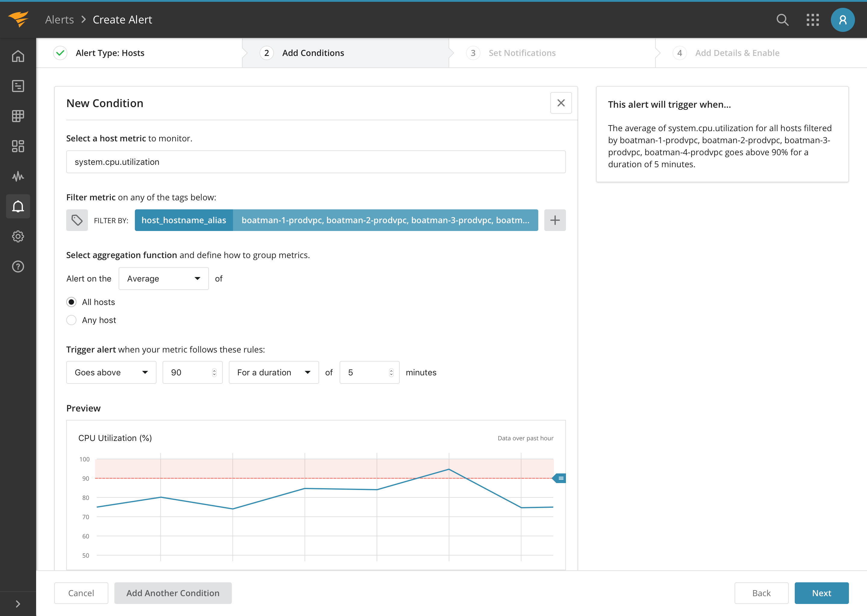Screen dimensions: 867x616
Task: Open the Average aggregation dropdown
Action: (x=163, y=279)
